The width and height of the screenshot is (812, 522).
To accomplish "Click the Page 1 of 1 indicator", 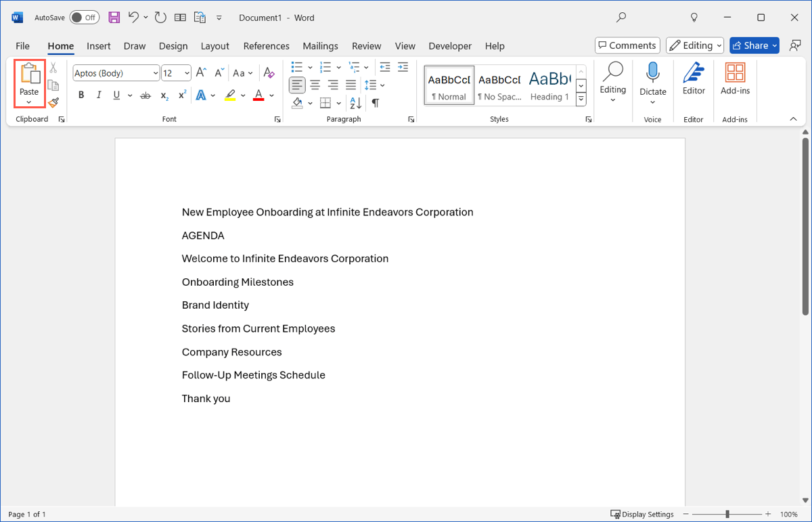I will point(27,515).
